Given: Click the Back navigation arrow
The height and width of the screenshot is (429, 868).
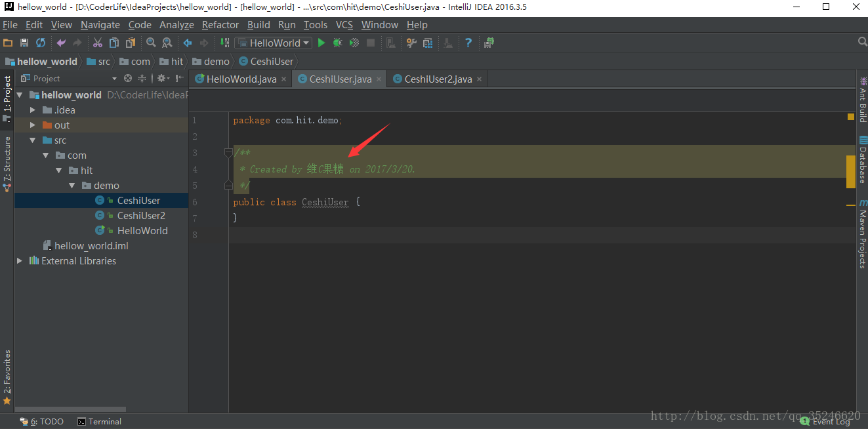Looking at the screenshot, I should 188,43.
